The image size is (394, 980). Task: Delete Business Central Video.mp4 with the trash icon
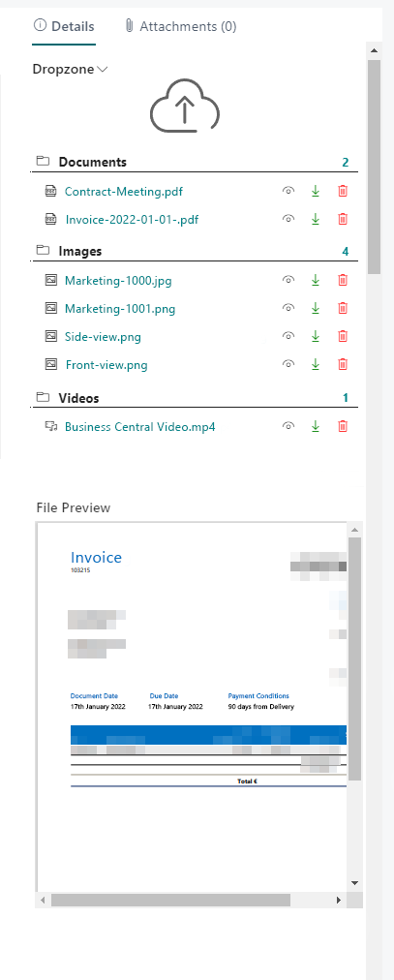point(342,426)
